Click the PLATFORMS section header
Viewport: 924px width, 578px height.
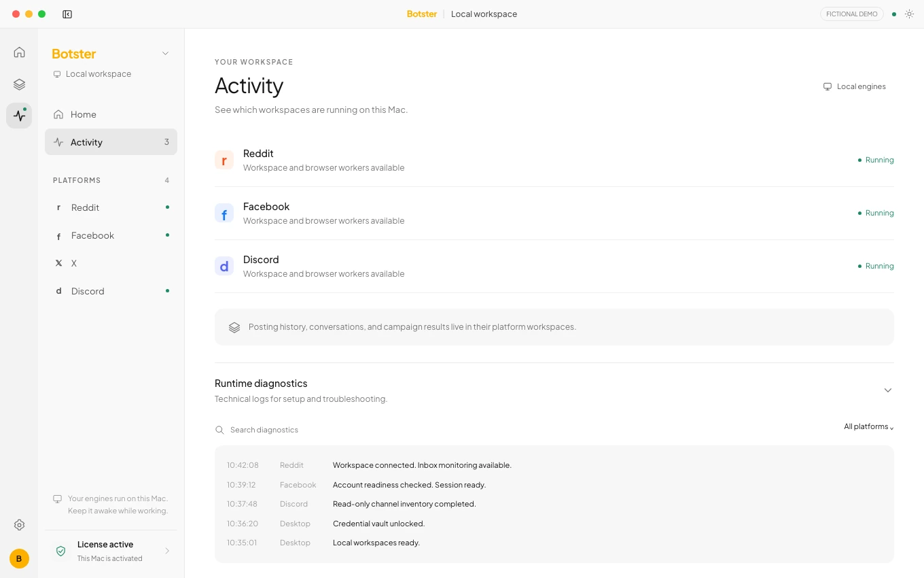pos(77,180)
